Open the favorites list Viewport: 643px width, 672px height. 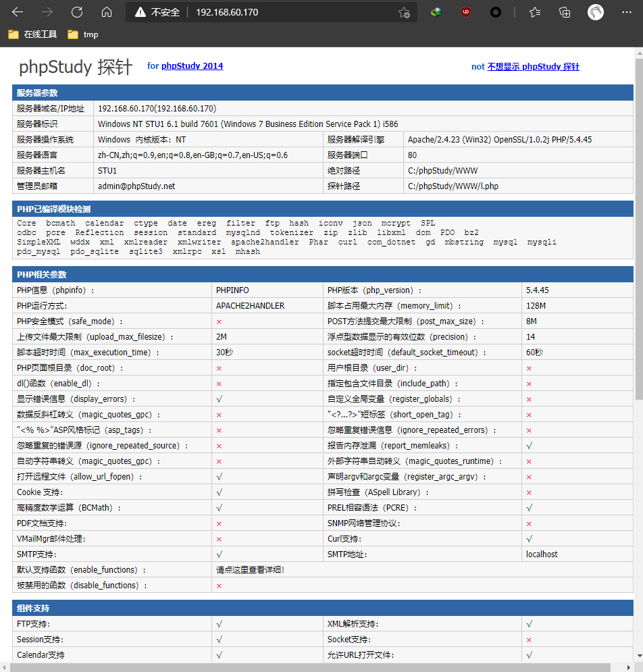click(534, 12)
